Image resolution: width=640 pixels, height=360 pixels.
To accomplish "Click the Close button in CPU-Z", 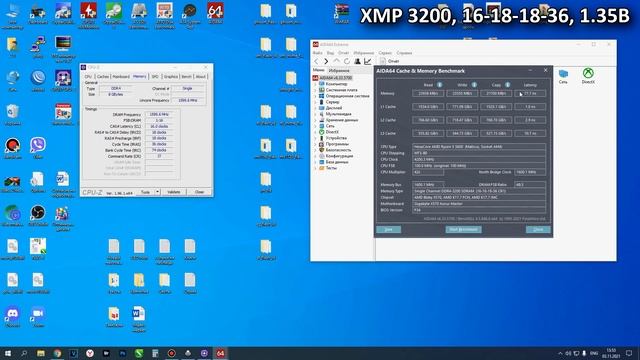I will point(199,192).
